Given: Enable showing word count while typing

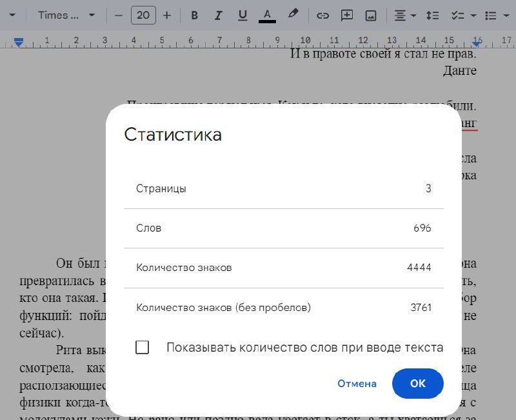Looking at the screenshot, I should pos(142,347).
